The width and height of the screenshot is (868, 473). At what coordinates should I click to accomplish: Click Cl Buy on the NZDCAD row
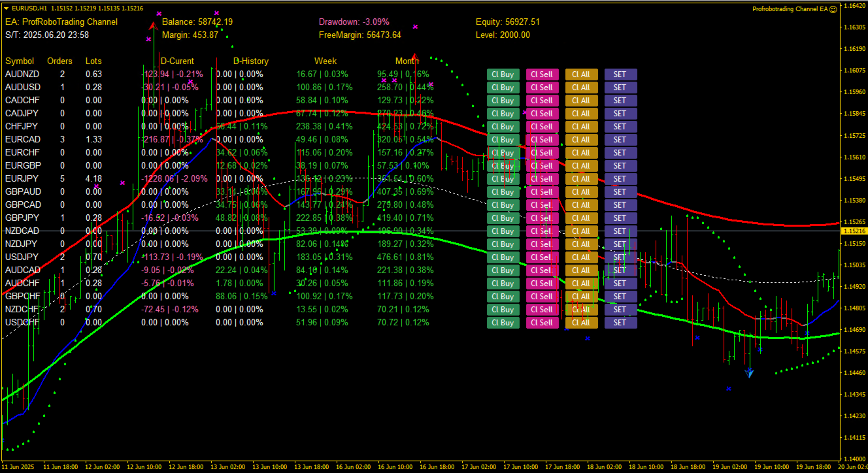click(503, 231)
